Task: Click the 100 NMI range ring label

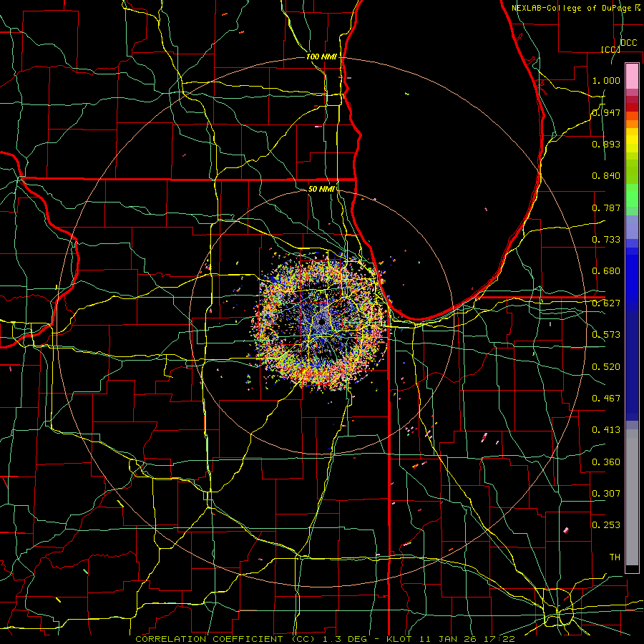Action: pyautogui.click(x=321, y=57)
